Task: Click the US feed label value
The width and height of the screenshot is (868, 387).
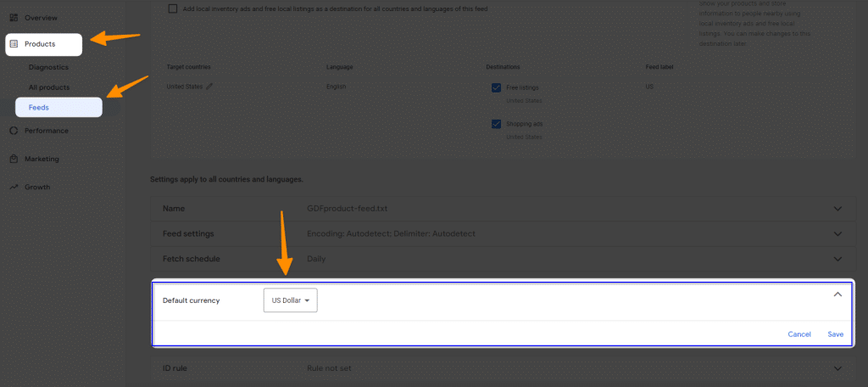Action: tap(649, 87)
